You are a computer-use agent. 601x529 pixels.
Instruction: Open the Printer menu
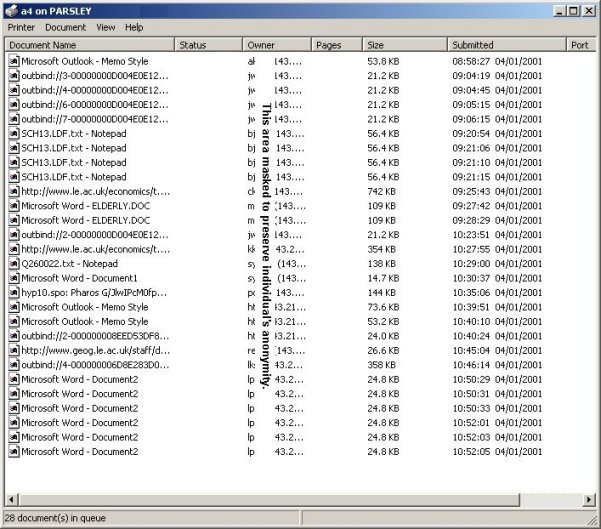point(21,28)
